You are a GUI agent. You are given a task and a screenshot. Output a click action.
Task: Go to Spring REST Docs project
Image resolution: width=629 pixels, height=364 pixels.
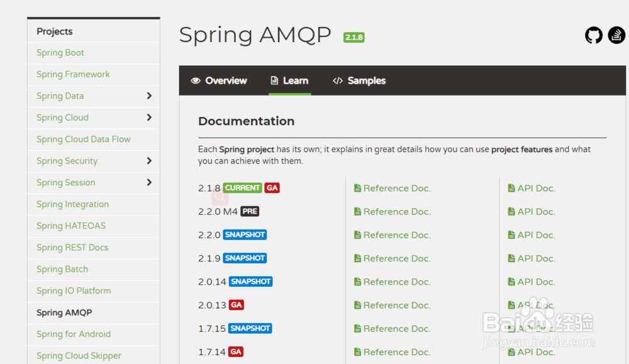point(72,248)
